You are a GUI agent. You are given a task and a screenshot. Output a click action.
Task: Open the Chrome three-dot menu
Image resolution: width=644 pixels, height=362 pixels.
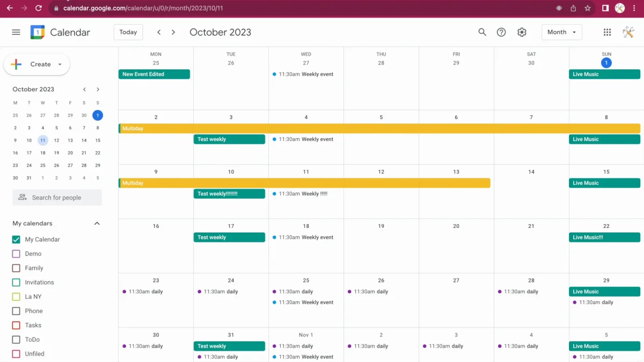point(634,8)
